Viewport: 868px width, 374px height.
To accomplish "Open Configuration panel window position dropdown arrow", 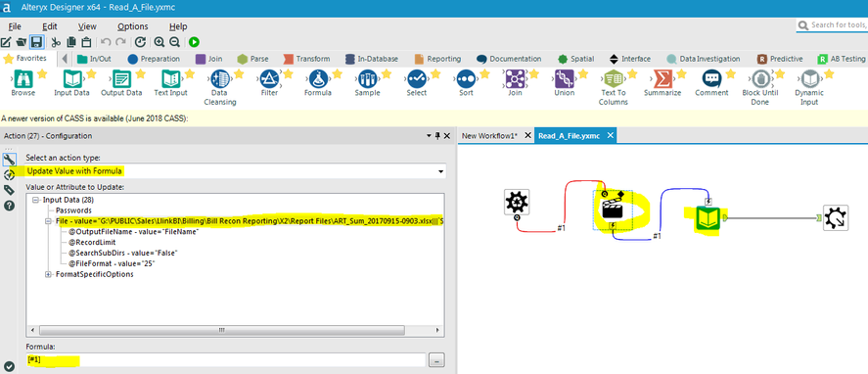I will 429,136.
